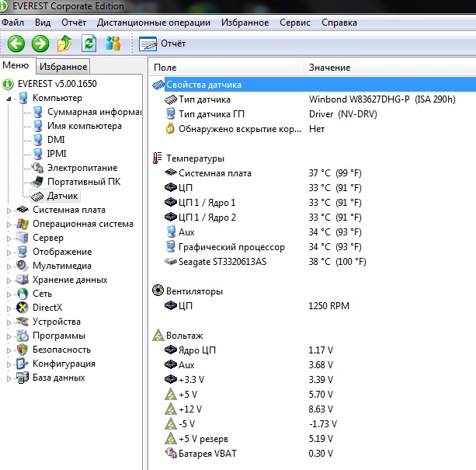Image resolution: width=476 pixels, height=470 pixels.
Task: Click the Up level folder arrow icon
Action: (65, 44)
